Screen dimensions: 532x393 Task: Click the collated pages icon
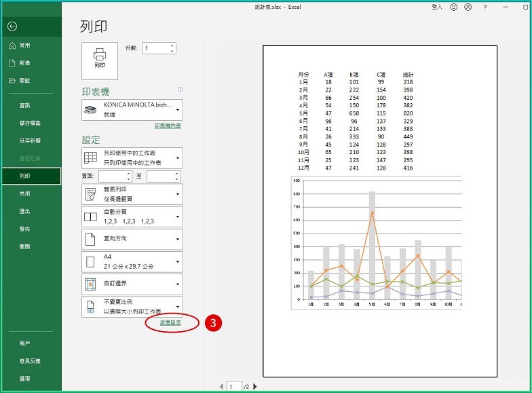point(91,217)
